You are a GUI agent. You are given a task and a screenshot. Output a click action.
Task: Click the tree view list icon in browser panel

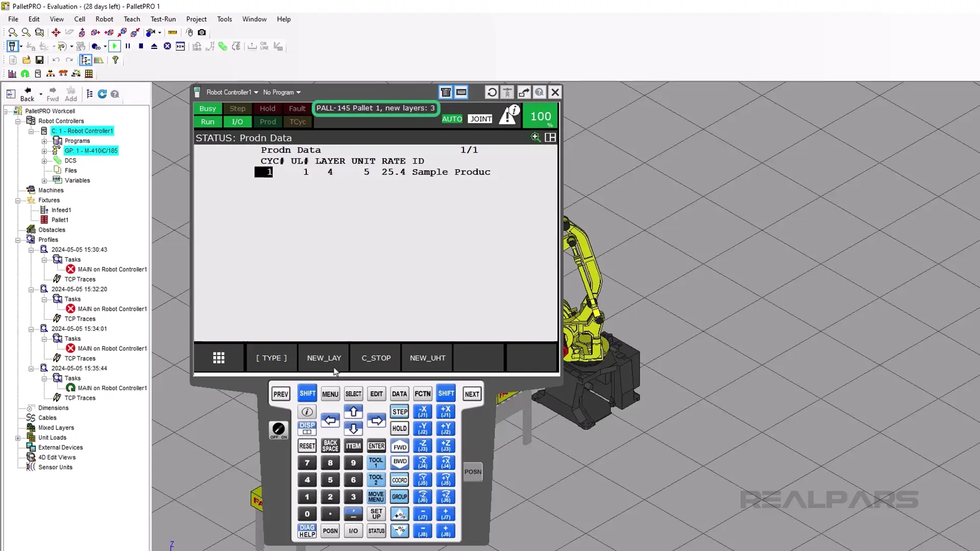point(90,94)
